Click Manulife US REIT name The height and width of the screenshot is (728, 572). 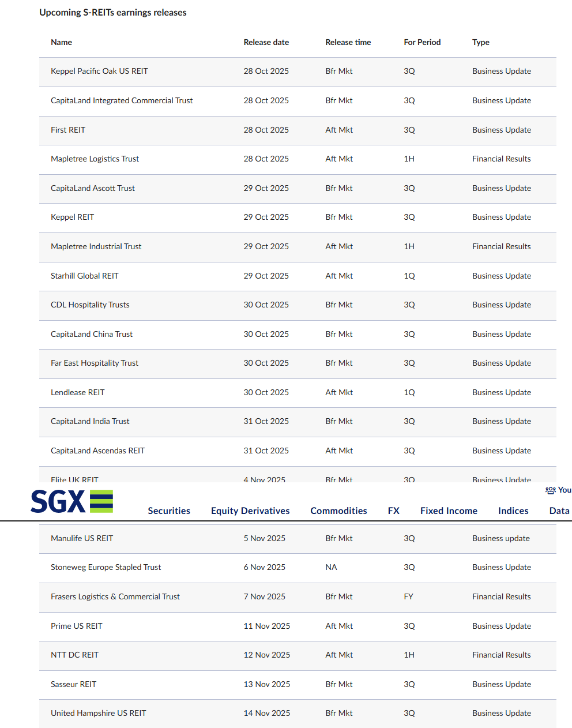coord(82,538)
